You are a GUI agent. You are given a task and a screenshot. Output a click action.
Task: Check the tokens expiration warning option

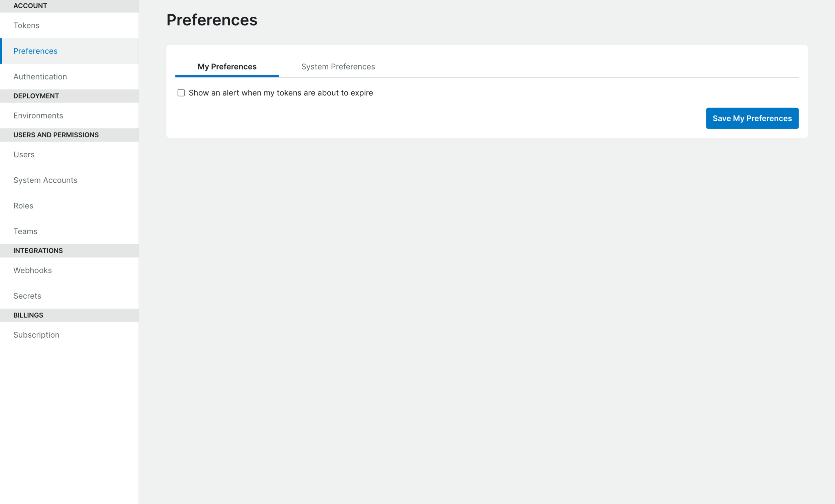[x=181, y=93]
